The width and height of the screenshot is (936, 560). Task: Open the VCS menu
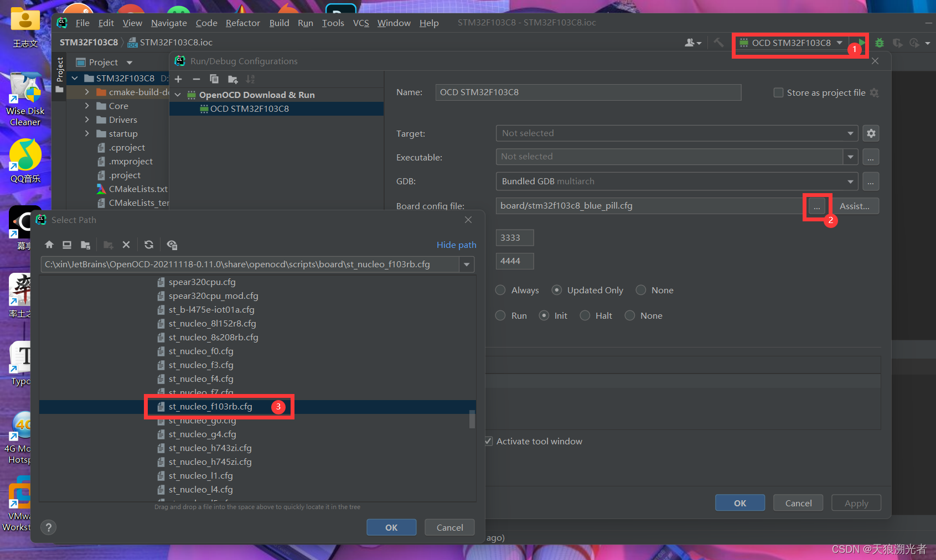point(361,23)
